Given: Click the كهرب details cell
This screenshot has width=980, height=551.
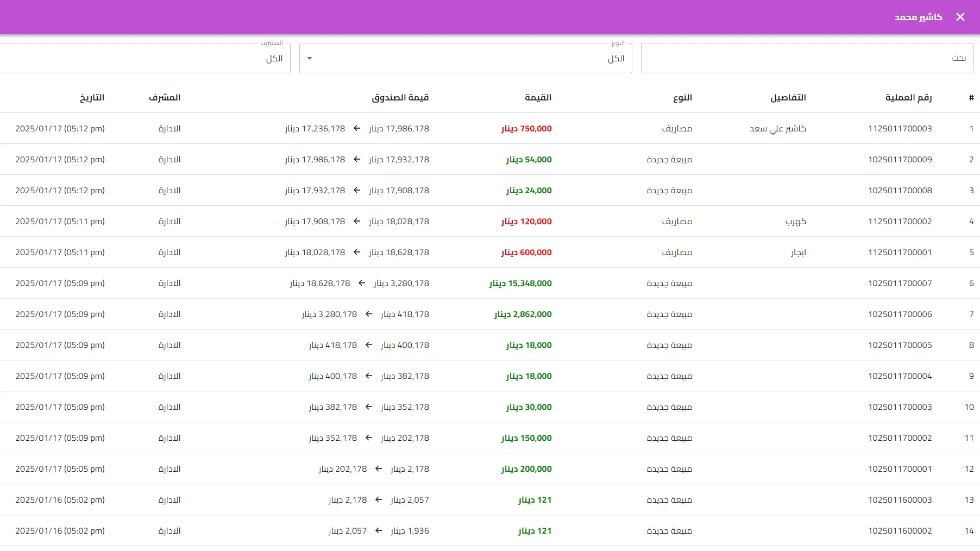Looking at the screenshot, I should [x=796, y=221].
